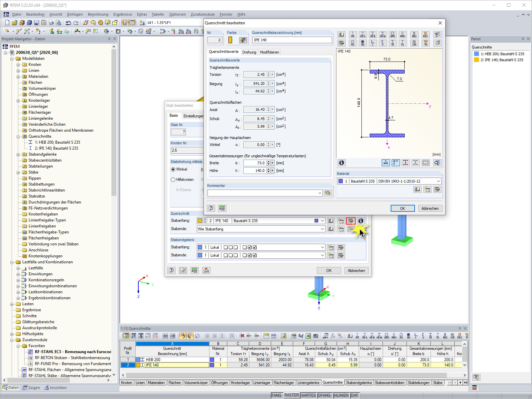This screenshot has width=532, height=399.
Task: Open units and decimals in Querschnitt bearbeiten
Action: click(222, 208)
